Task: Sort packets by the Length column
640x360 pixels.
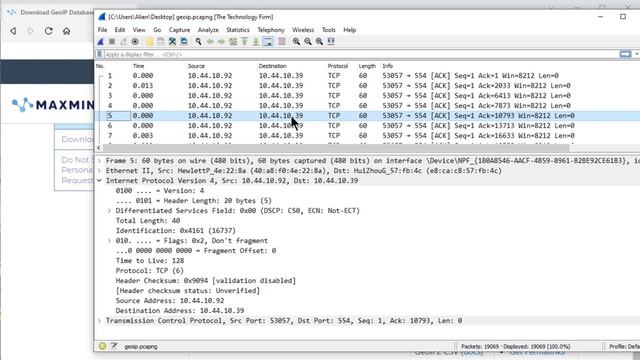Action: [367, 66]
